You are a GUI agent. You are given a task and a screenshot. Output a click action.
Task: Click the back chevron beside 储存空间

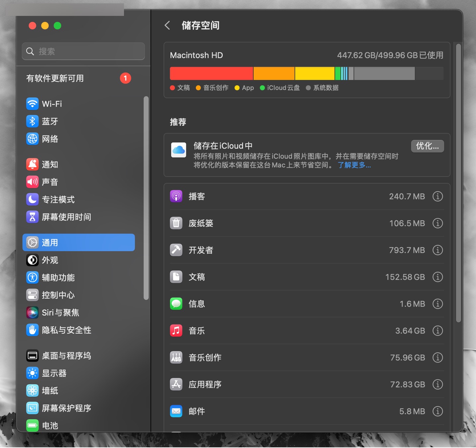tap(167, 25)
